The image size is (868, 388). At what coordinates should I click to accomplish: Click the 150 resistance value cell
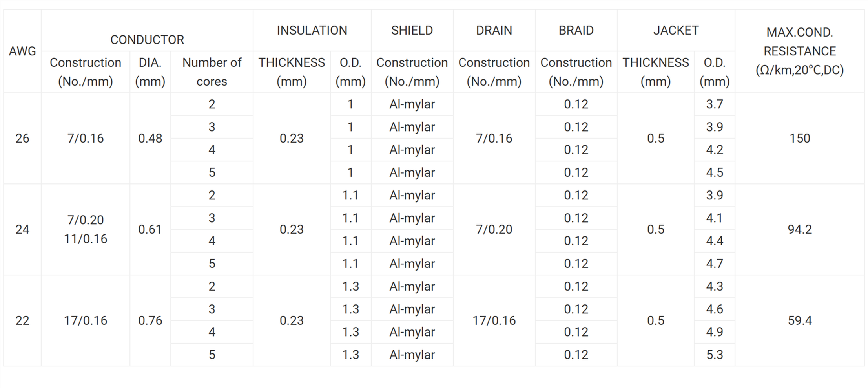click(x=800, y=138)
